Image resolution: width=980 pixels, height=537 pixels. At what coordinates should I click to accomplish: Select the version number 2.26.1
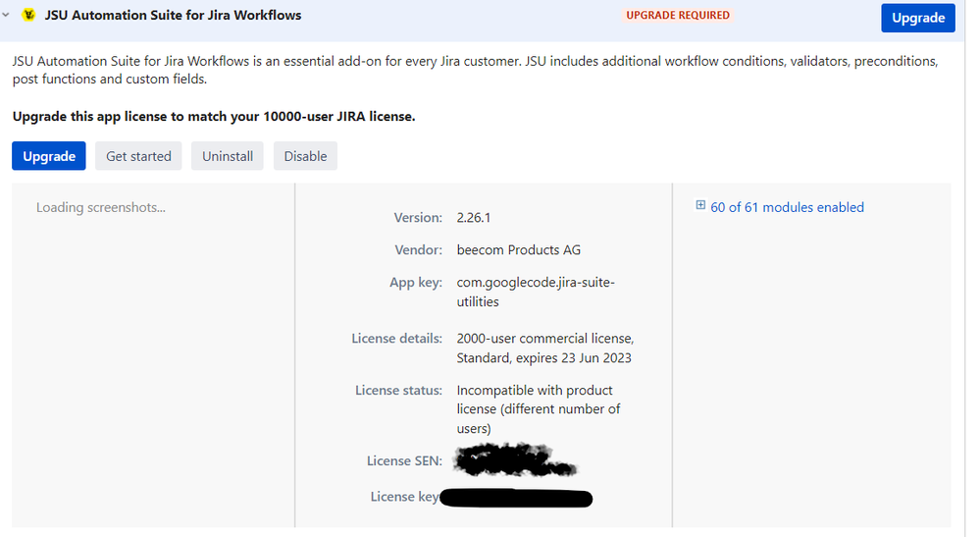[x=473, y=218]
